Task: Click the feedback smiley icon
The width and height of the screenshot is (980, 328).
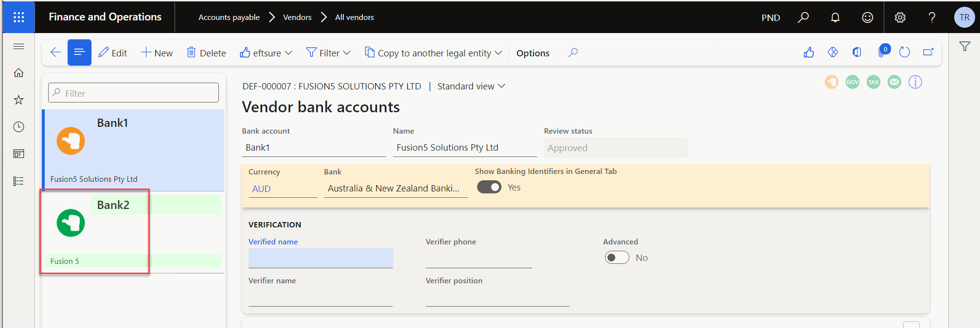Action: click(867, 17)
